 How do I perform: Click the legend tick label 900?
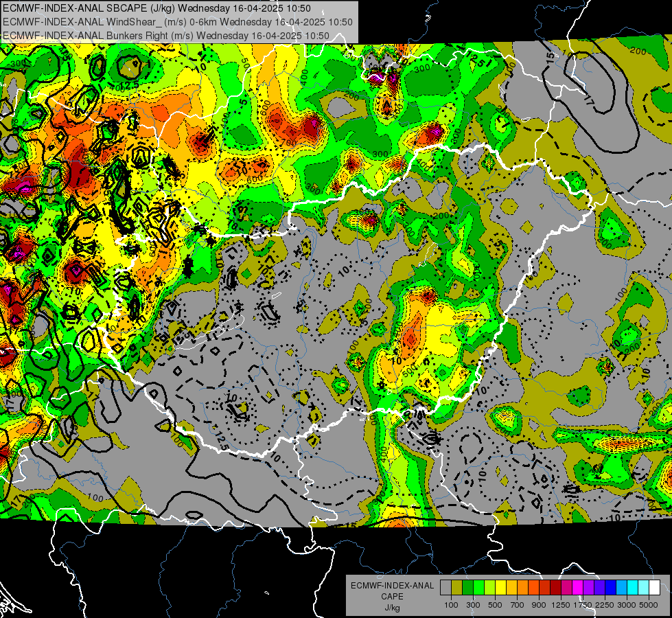tap(538, 605)
